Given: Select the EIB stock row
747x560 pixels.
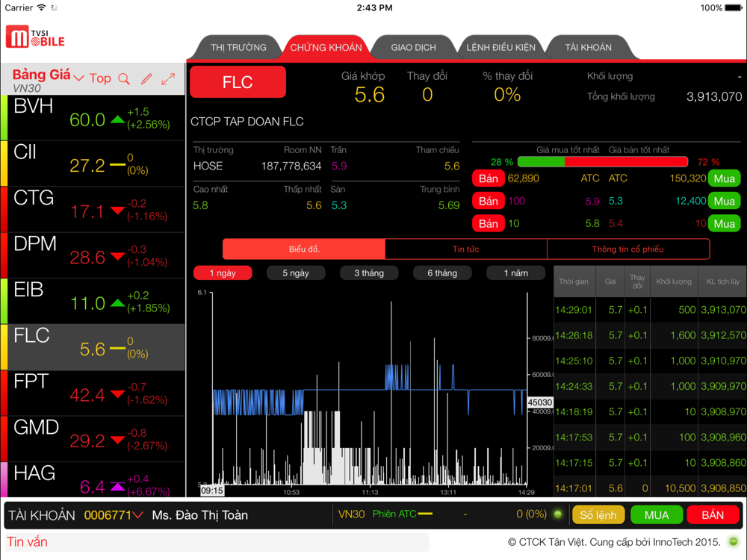Looking at the screenshot, I should click(x=93, y=301).
